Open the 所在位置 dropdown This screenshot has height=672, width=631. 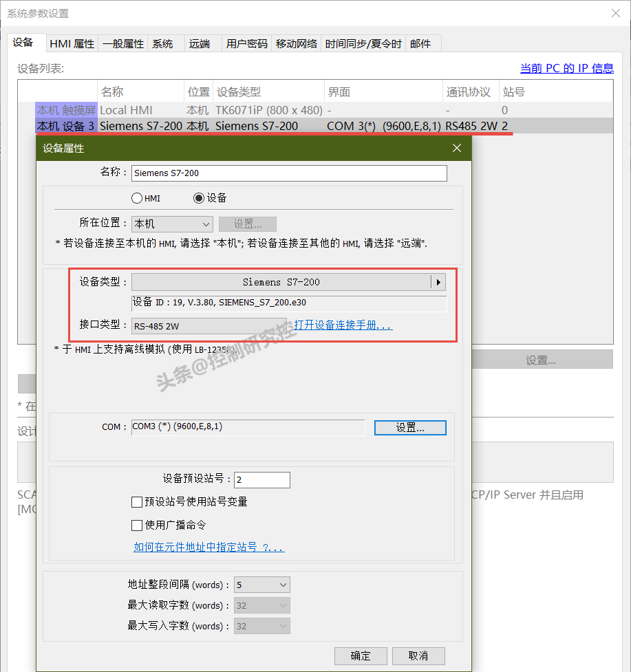[172, 224]
